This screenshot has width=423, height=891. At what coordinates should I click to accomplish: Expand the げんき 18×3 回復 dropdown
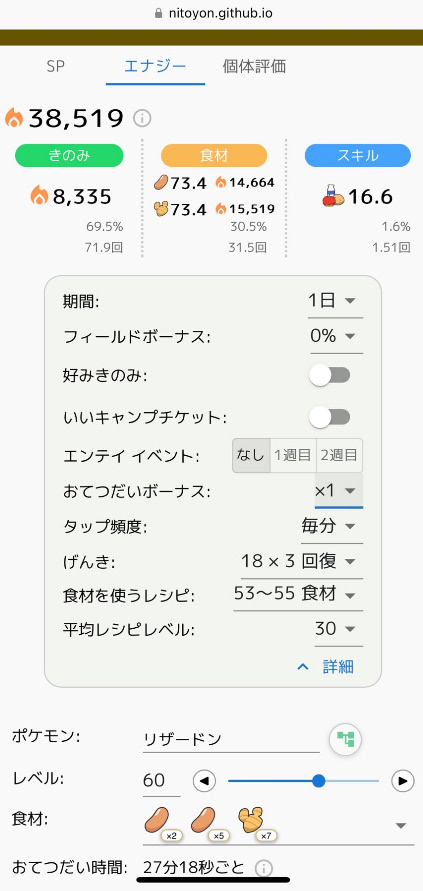tap(298, 561)
